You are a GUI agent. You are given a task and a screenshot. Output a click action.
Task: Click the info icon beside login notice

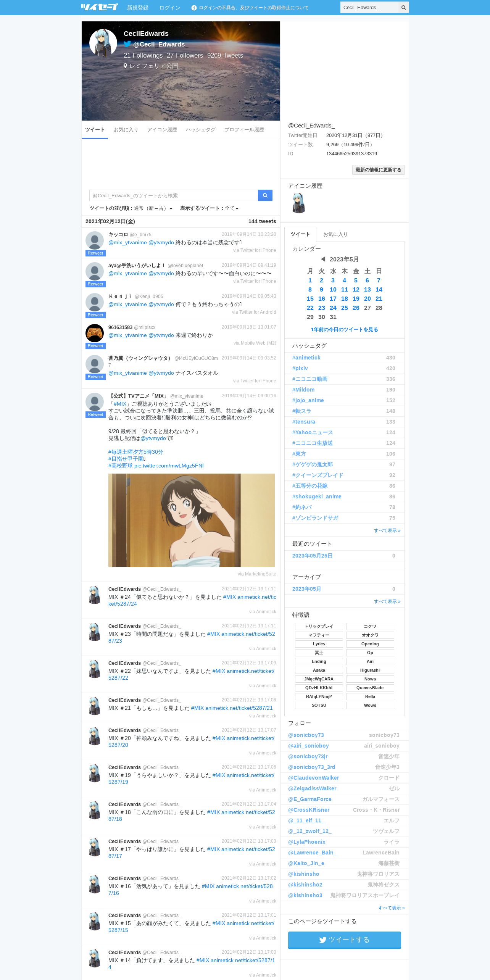coord(194,8)
